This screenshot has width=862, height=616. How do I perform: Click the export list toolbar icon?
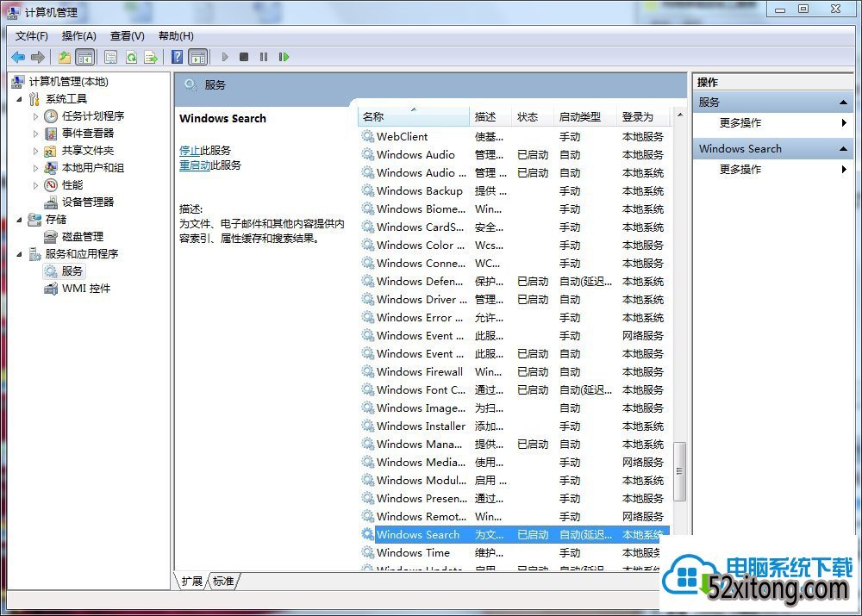tap(151, 57)
